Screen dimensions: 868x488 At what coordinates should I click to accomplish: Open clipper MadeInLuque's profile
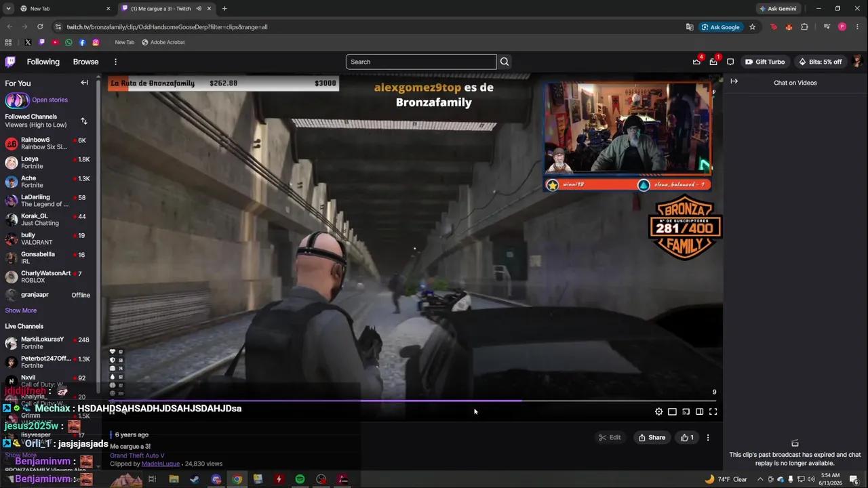pyautogui.click(x=161, y=464)
